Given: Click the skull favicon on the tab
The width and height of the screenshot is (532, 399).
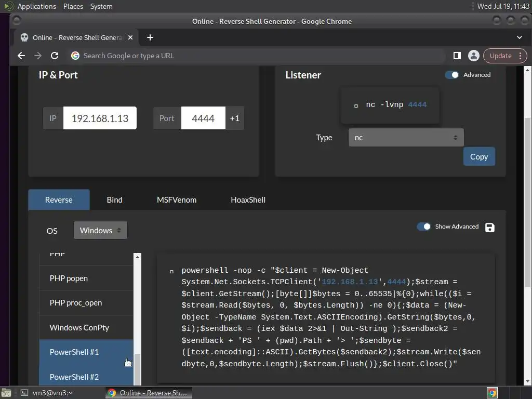Looking at the screenshot, I should coord(24,37).
